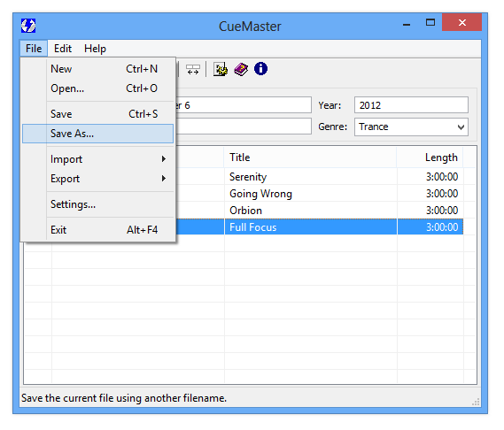The height and width of the screenshot is (430, 504).
Task: Click into the Year field containing 2012
Action: (411, 105)
